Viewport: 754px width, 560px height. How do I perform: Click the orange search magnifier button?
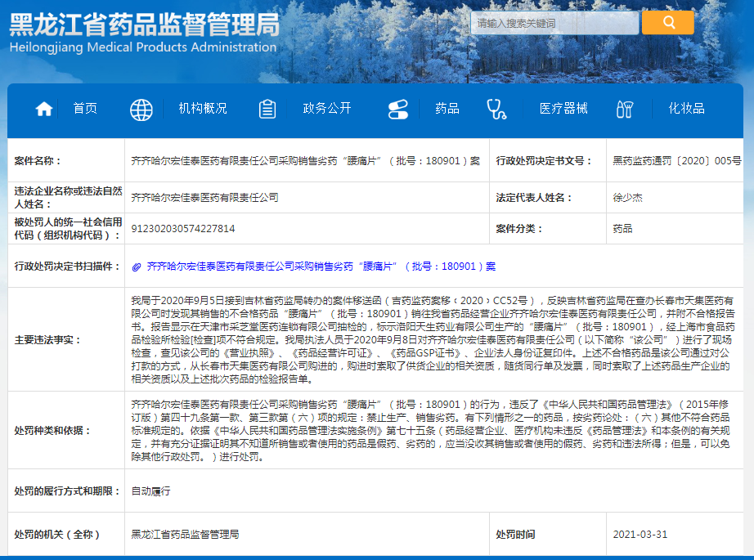pyautogui.click(x=668, y=22)
